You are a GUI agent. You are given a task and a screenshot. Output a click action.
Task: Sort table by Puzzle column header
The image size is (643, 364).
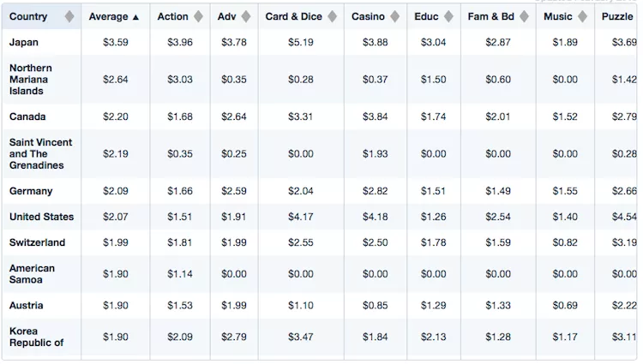pyautogui.click(x=616, y=17)
